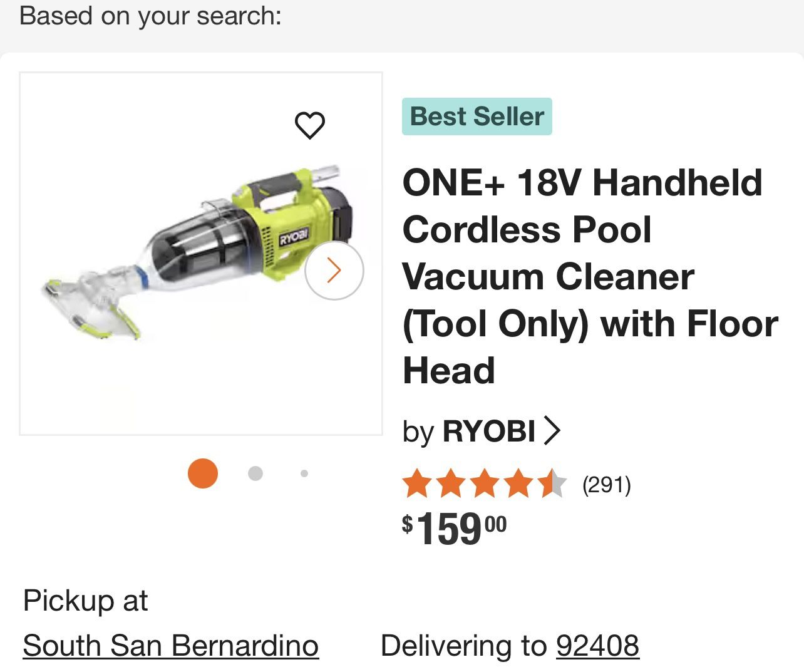Save product with the heart icon
The width and height of the screenshot is (804, 672).
pyautogui.click(x=309, y=125)
